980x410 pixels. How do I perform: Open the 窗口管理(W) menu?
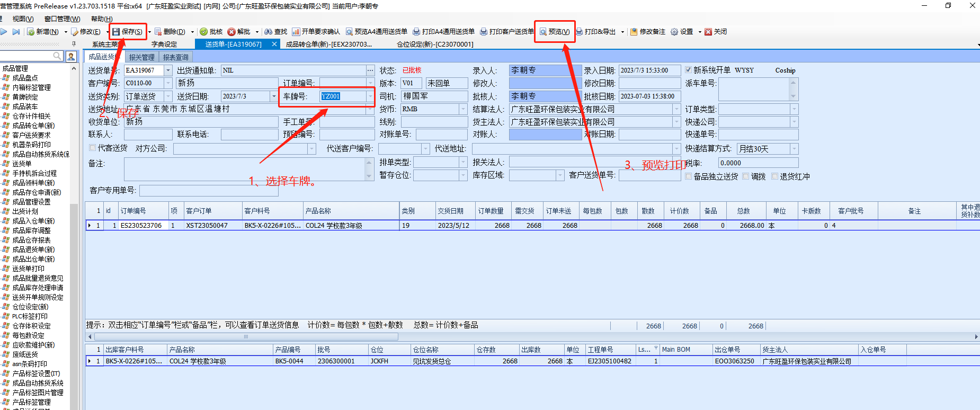(62, 19)
